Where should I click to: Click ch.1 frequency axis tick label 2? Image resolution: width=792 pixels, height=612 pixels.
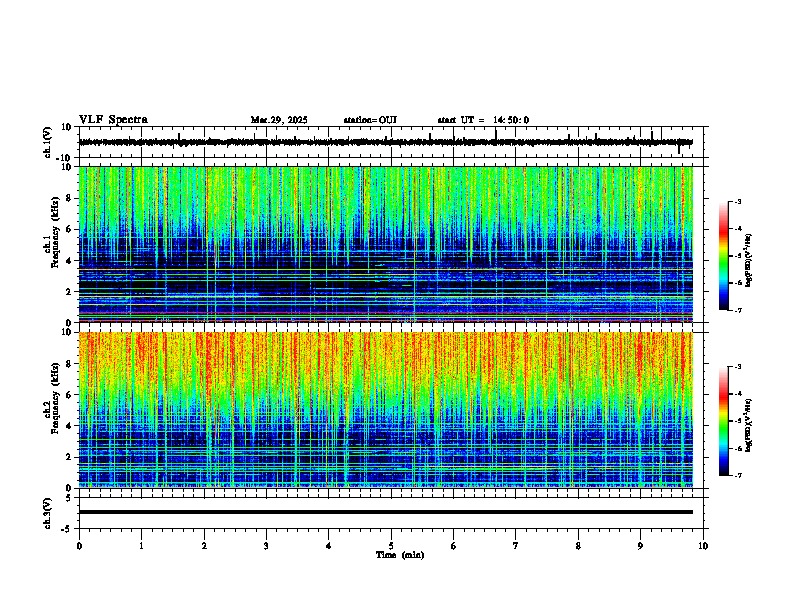pos(69,291)
